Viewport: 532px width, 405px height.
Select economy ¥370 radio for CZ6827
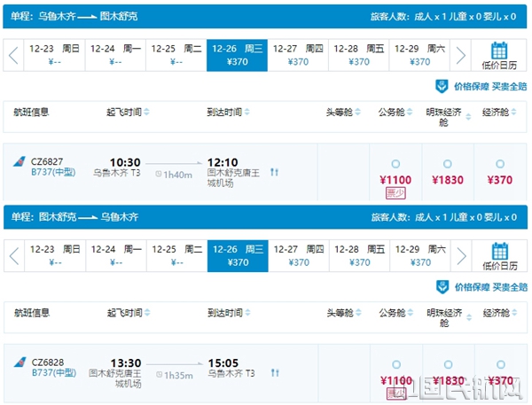(x=500, y=164)
